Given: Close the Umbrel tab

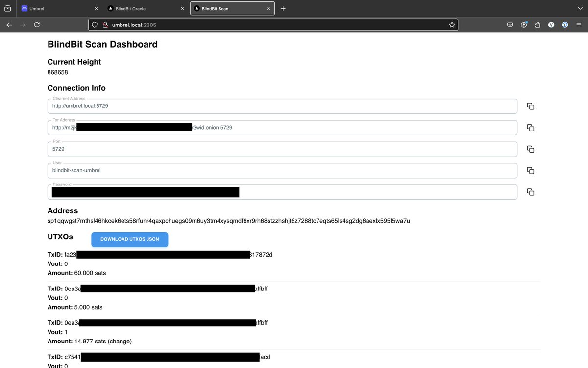Looking at the screenshot, I should click(x=96, y=9).
